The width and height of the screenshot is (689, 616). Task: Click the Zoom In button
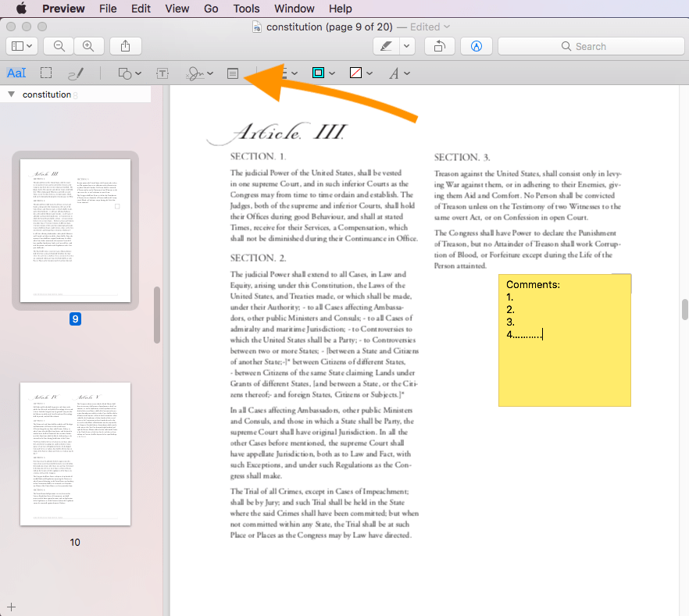(88, 46)
